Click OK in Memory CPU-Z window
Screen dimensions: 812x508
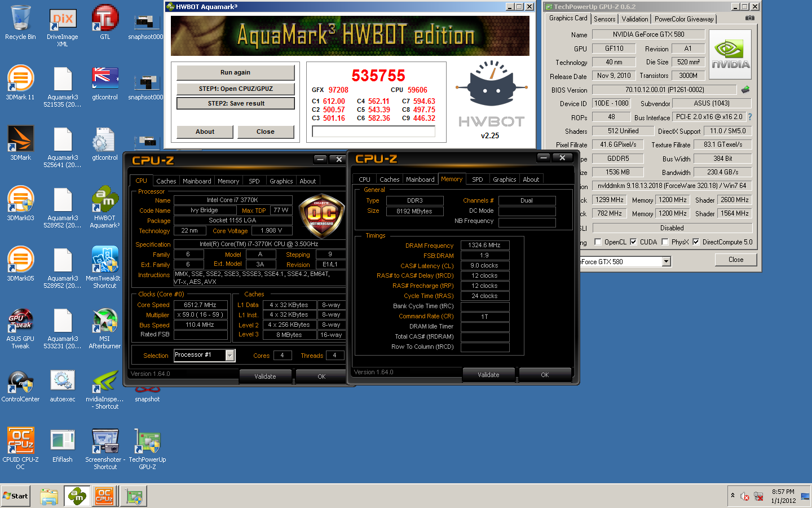(x=545, y=374)
